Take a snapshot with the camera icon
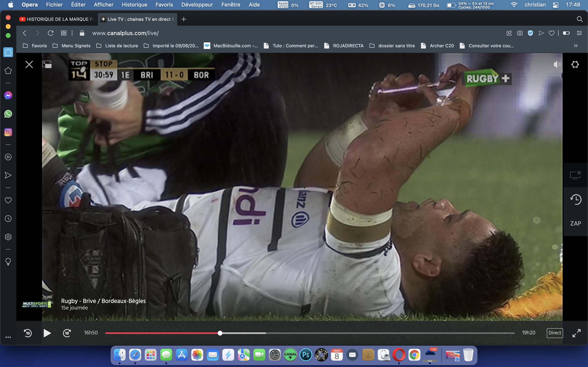Image resolution: width=588 pixels, height=367 pixels. point(520,33)
